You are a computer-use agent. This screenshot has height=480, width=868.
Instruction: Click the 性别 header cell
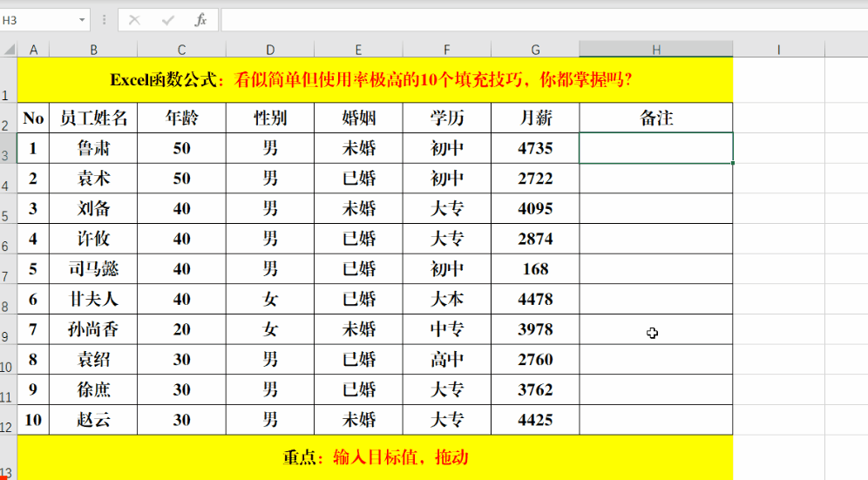270,118
